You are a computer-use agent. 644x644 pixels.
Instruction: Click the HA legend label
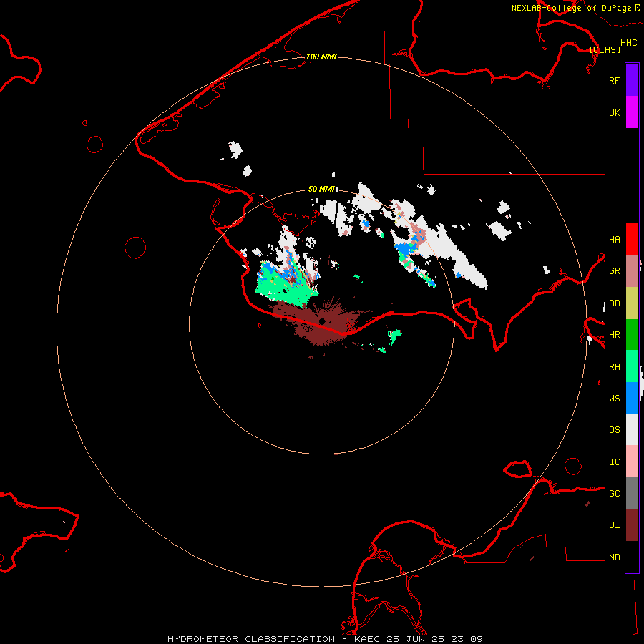(614, 240)
